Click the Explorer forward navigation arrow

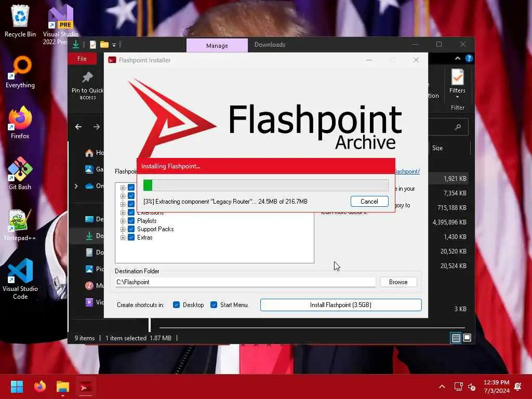tap(96, 127)
